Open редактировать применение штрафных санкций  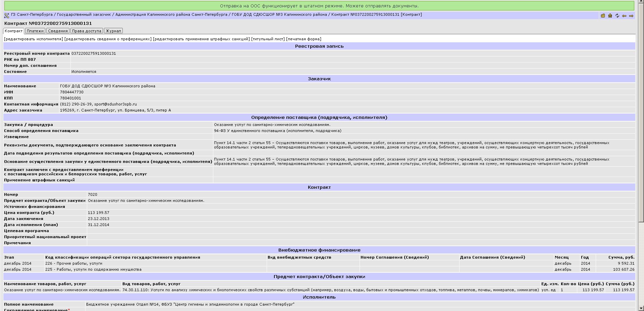(201, 39)
